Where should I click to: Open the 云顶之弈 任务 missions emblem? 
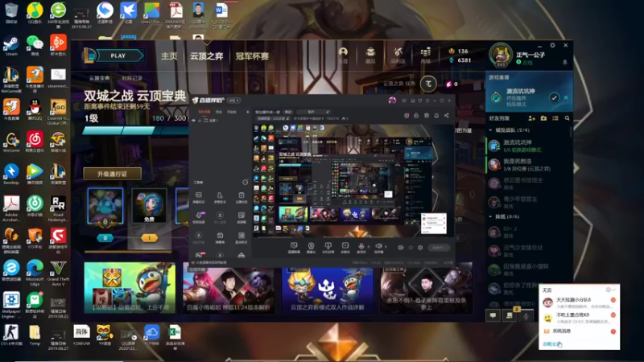[428, 84]
